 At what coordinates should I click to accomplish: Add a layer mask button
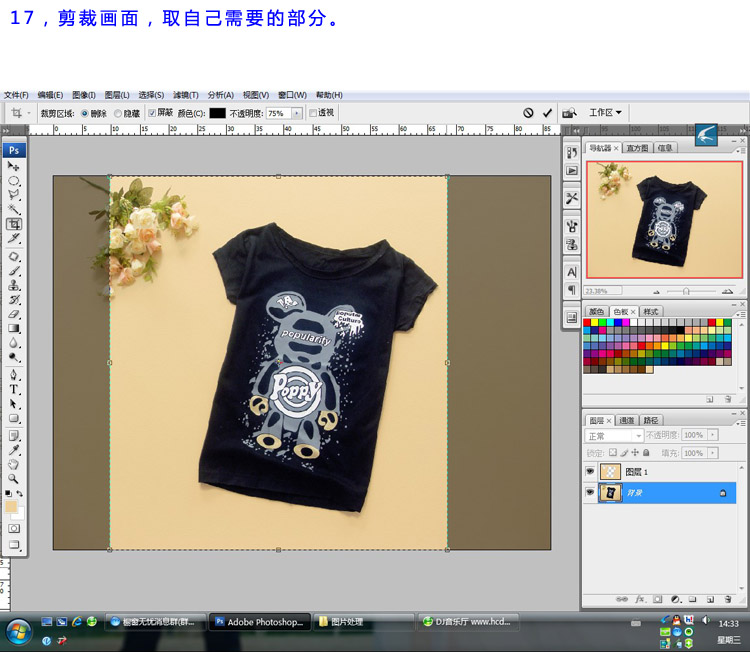pos(658,599)
